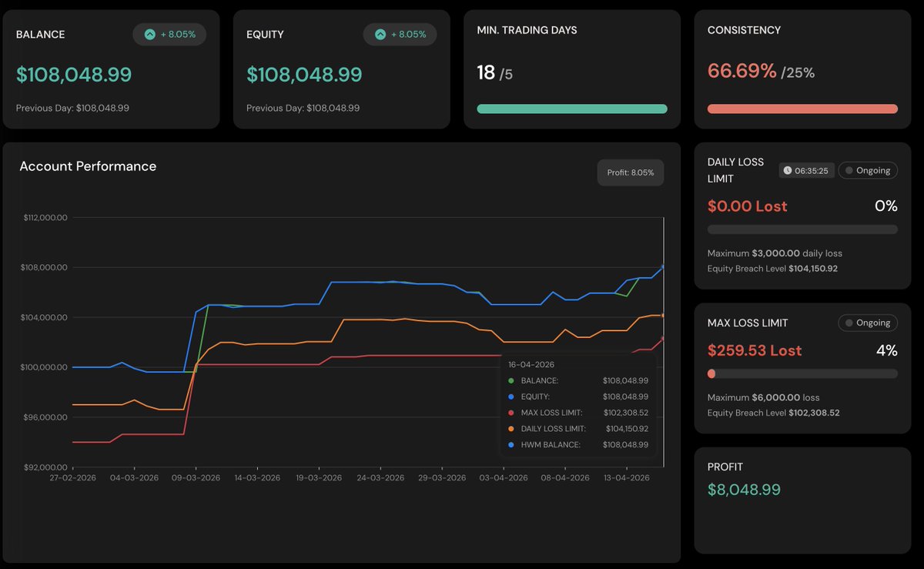
Task: Click the Daily Loss Limit progress bar
Action: click(x=802, y=229)
